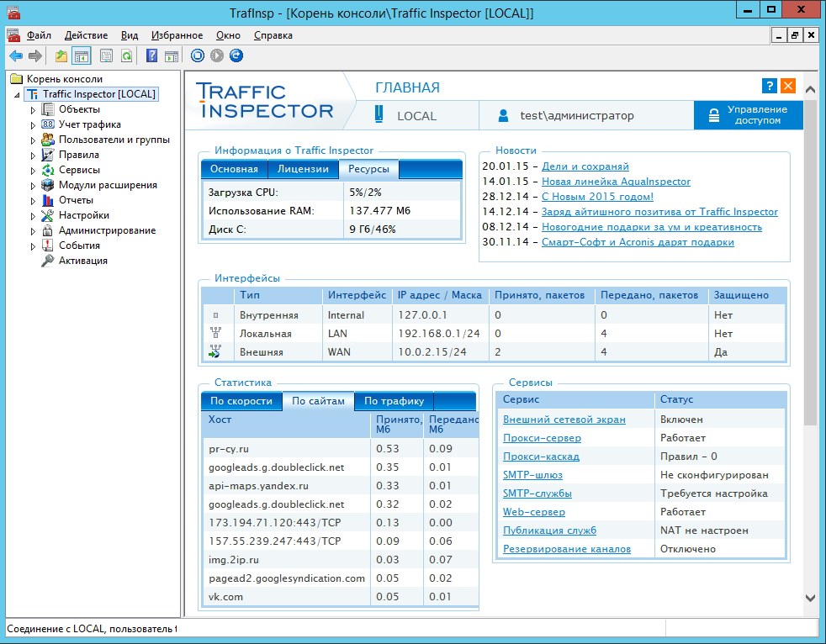Click the blue question mark Help toolbar icon

[151, 56]
